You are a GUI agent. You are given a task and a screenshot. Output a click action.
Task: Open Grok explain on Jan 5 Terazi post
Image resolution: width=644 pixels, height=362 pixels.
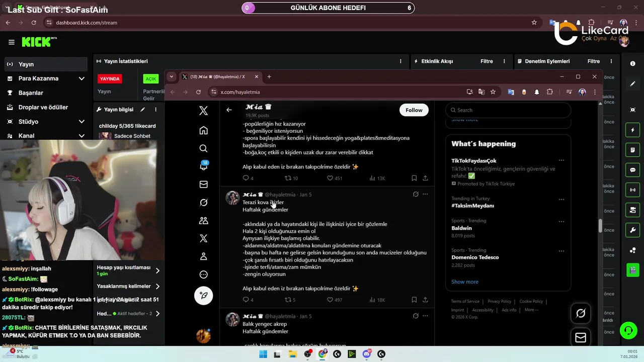point(416,194)
